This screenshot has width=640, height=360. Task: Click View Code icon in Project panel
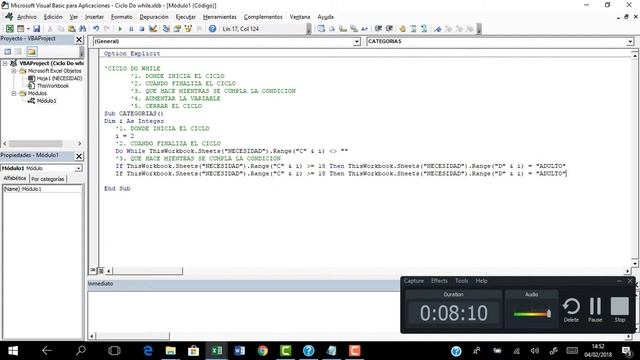8,51
